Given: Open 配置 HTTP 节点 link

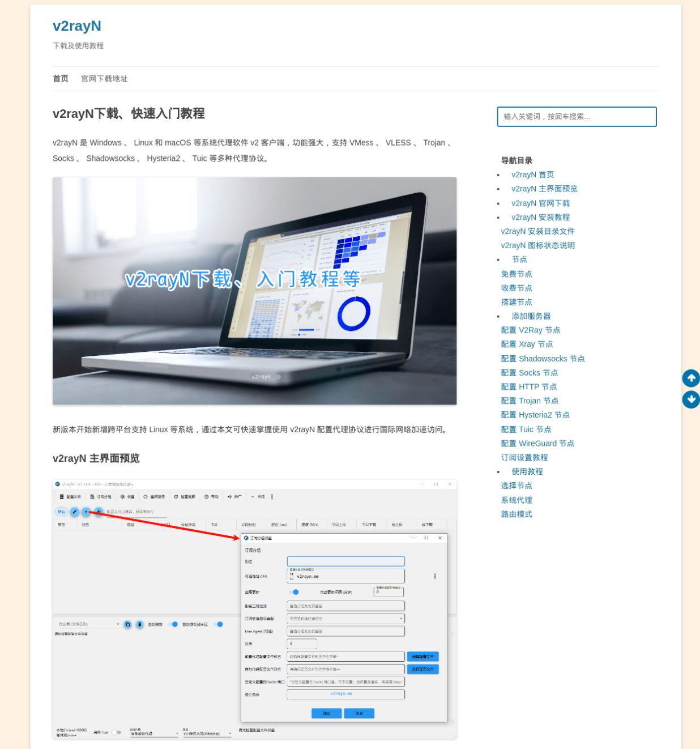Looking at the screenshot, I should [x=529, y=387].
